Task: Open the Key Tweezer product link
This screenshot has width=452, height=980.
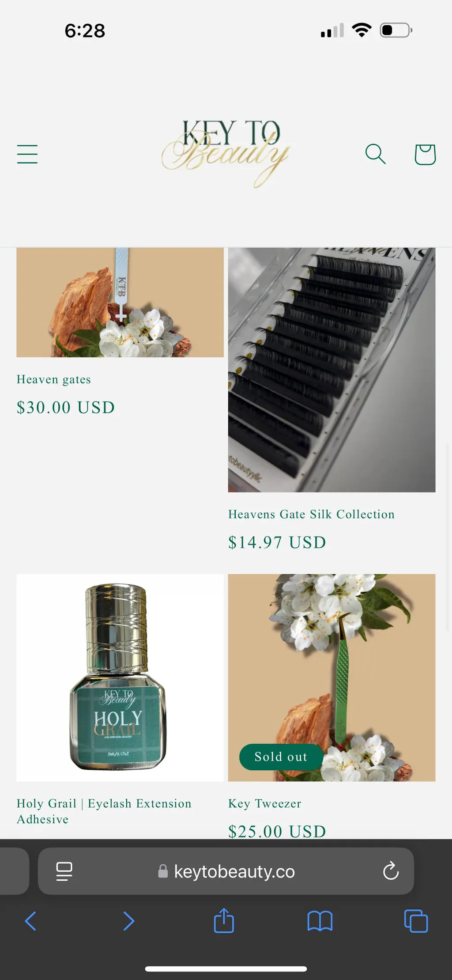Action: click(x=265, y=803)
